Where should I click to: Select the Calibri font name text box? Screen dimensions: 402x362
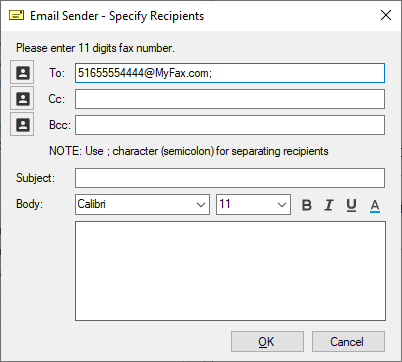(135, 204)
